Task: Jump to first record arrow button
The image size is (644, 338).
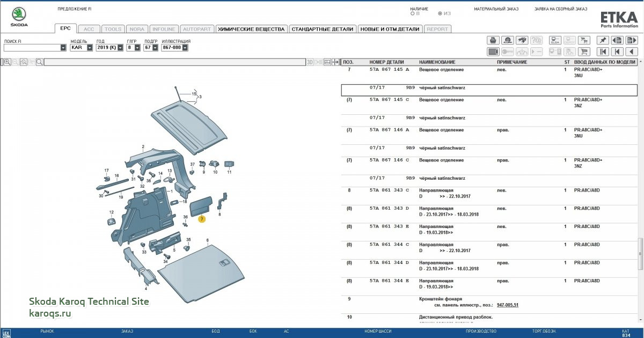Action: coord(603,52)
